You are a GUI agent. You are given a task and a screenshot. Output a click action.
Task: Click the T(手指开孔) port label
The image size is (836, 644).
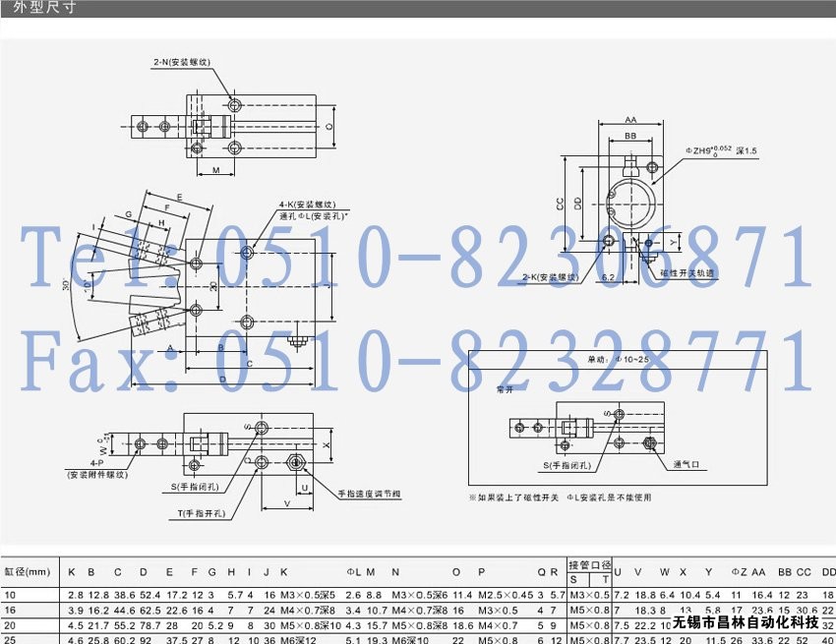point(203,513)
